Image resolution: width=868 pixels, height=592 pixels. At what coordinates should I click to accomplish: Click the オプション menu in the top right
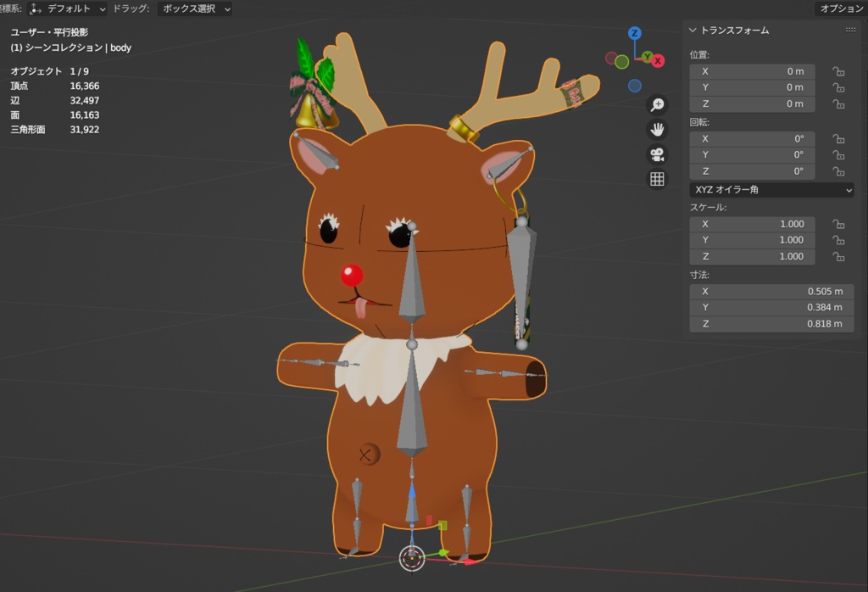[841, 8]
